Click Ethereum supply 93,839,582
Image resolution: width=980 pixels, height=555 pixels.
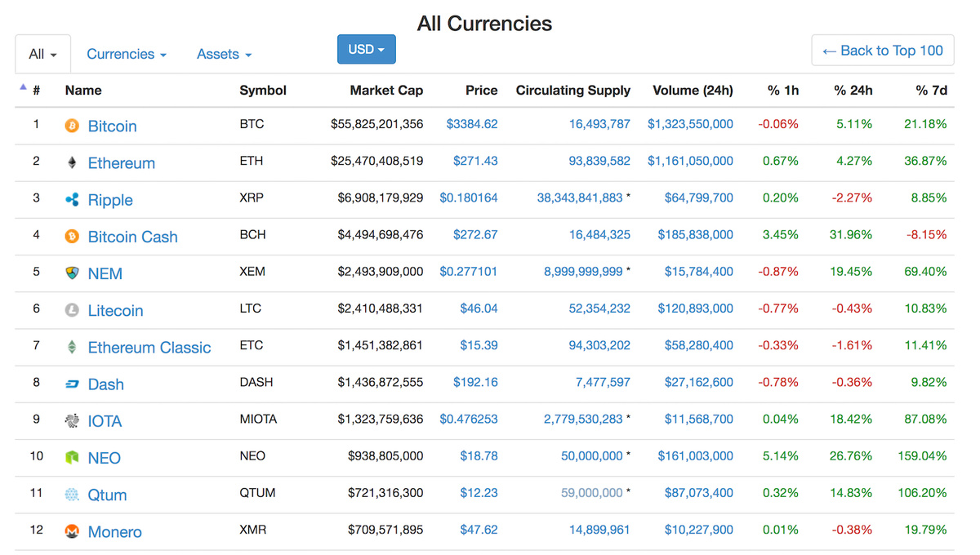click(x=599, y=161)
